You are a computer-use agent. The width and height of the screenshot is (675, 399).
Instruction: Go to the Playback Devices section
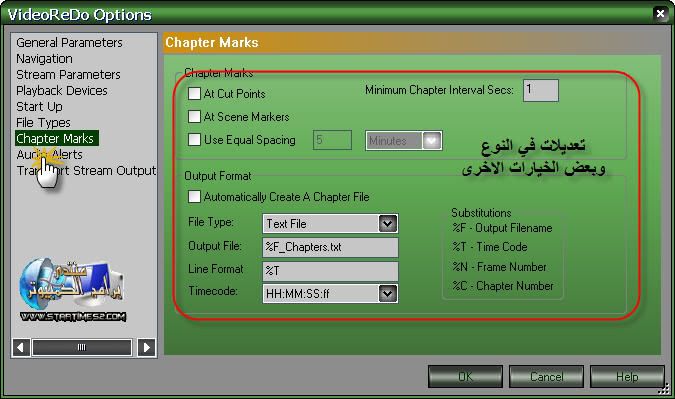[62, 90]
